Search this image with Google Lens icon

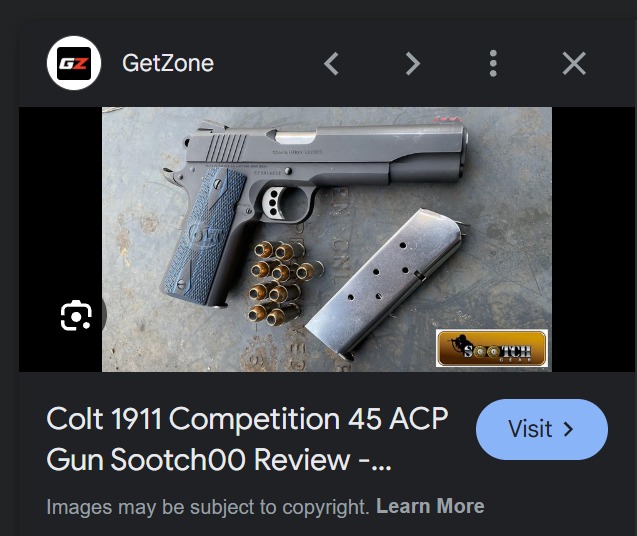click(76, 315)
